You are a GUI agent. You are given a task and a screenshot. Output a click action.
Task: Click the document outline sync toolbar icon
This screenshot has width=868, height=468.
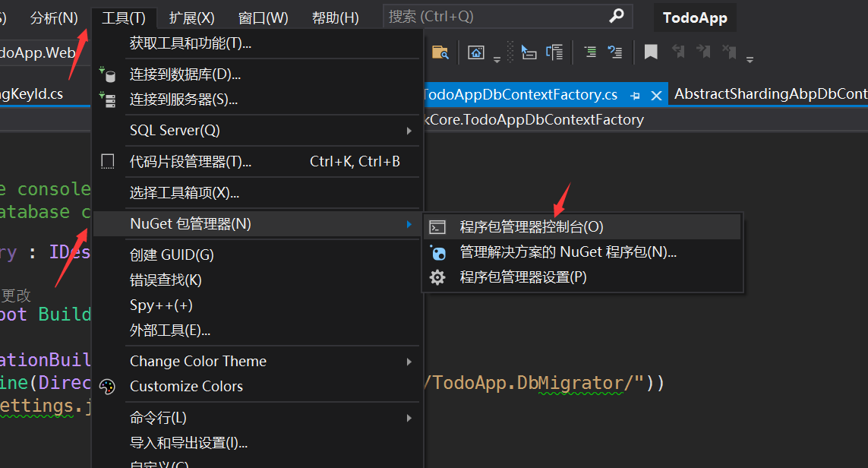tap(554, 52)
